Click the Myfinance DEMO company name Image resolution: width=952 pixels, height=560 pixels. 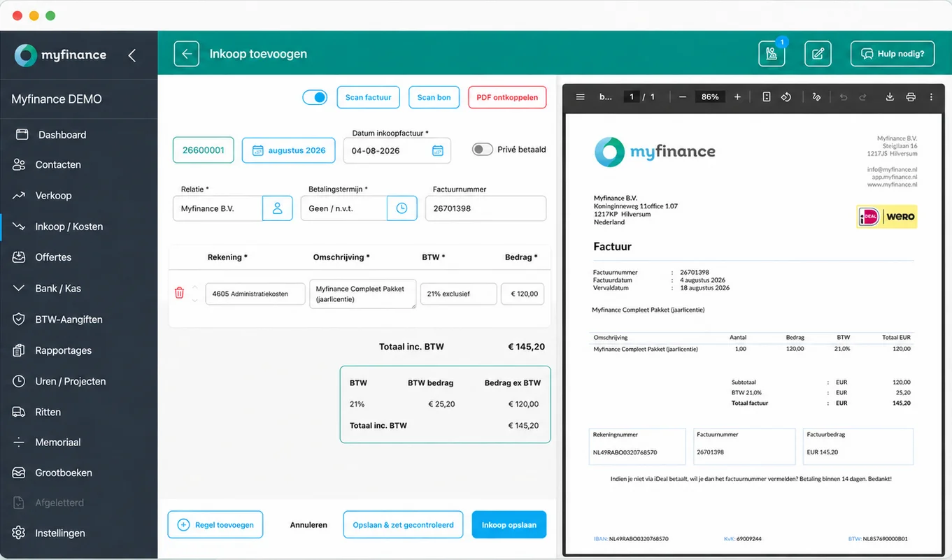point(57,99)
